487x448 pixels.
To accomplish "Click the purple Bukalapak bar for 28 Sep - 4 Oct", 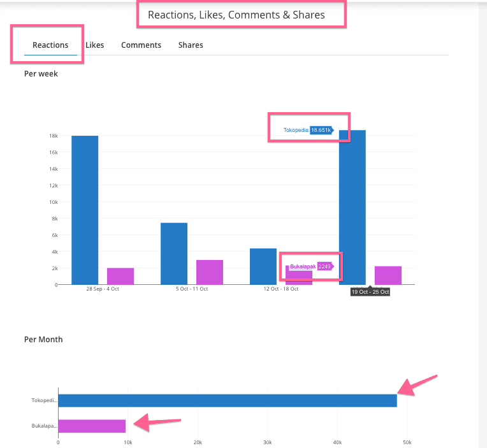I will (x=120, y=276).
